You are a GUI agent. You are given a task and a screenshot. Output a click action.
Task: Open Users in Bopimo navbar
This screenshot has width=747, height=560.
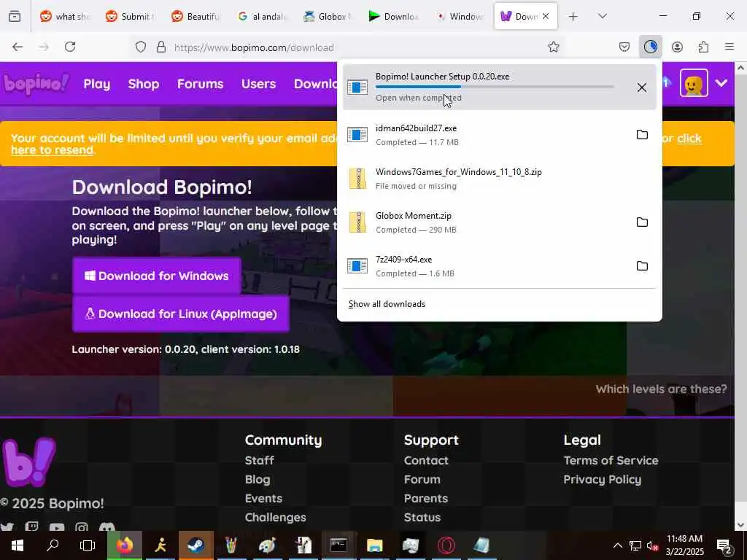click(258, 84)
